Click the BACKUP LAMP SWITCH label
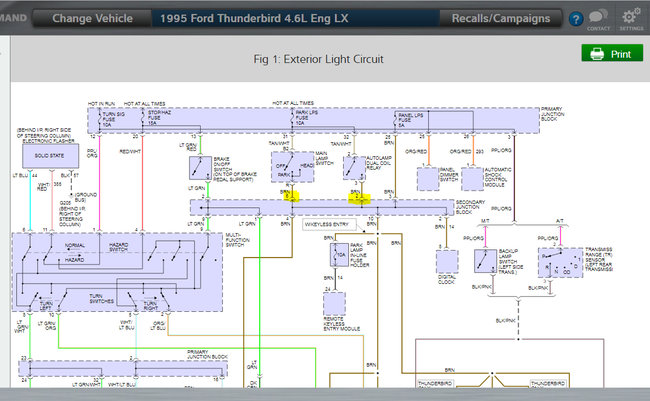The height and width of the screenshot is (401, 650). click(510, 262)
